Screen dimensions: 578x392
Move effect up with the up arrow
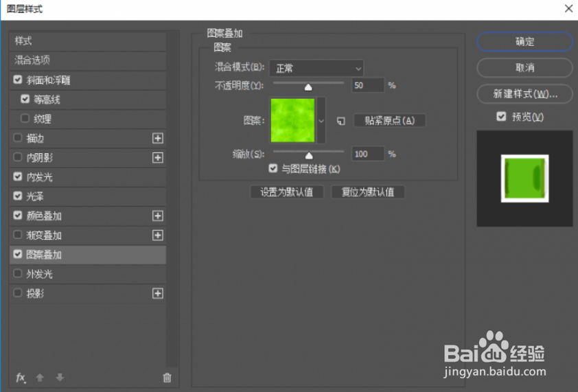[40, 378]
